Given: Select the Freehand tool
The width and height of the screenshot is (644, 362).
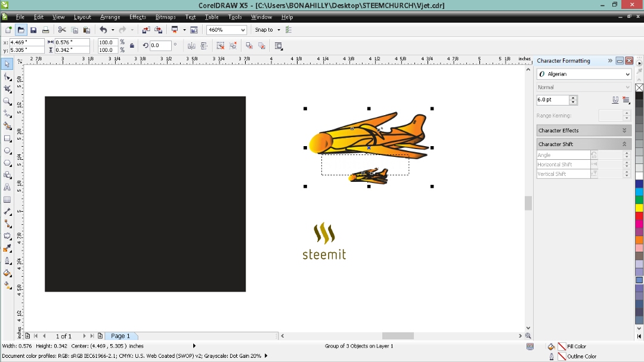Looking at the screenshot, I should 7,114.
